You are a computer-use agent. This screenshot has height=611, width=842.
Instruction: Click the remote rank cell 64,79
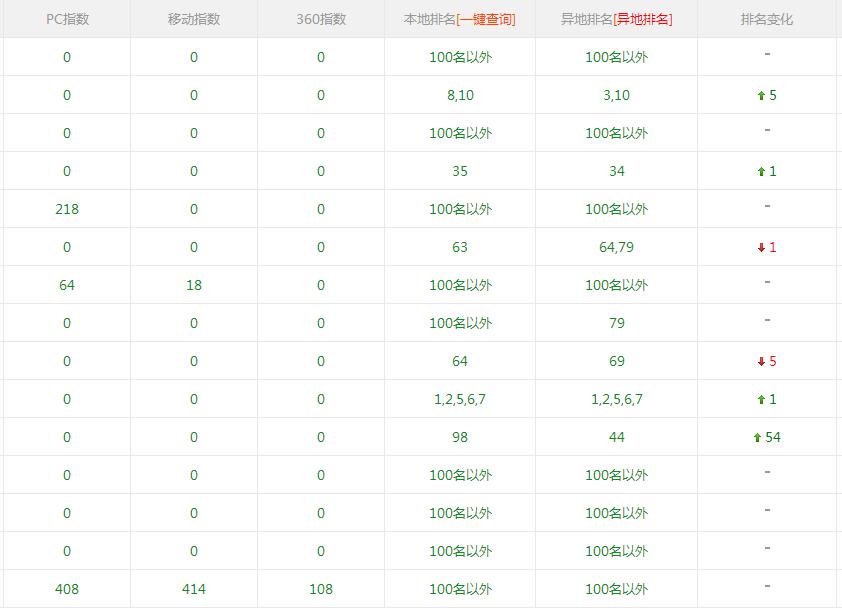tap(616, 247)
